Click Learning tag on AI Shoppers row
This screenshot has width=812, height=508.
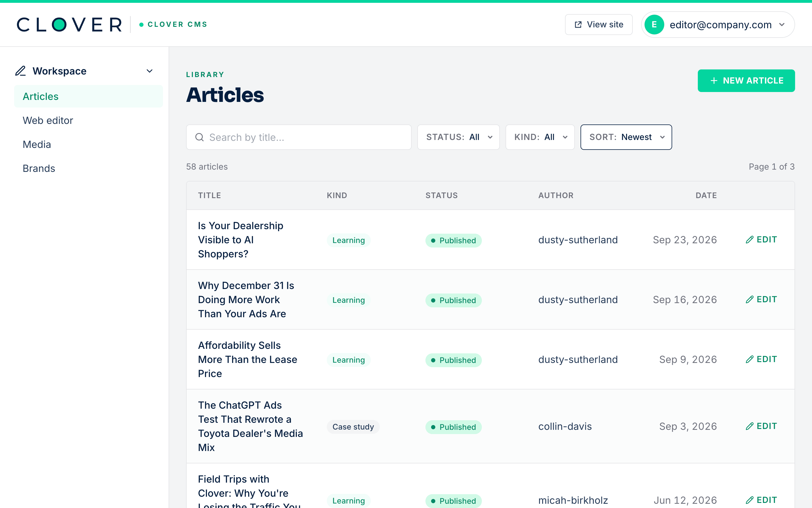348,240
